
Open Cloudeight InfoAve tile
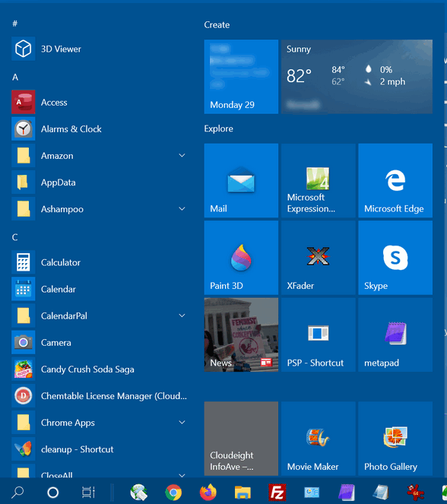241,439
